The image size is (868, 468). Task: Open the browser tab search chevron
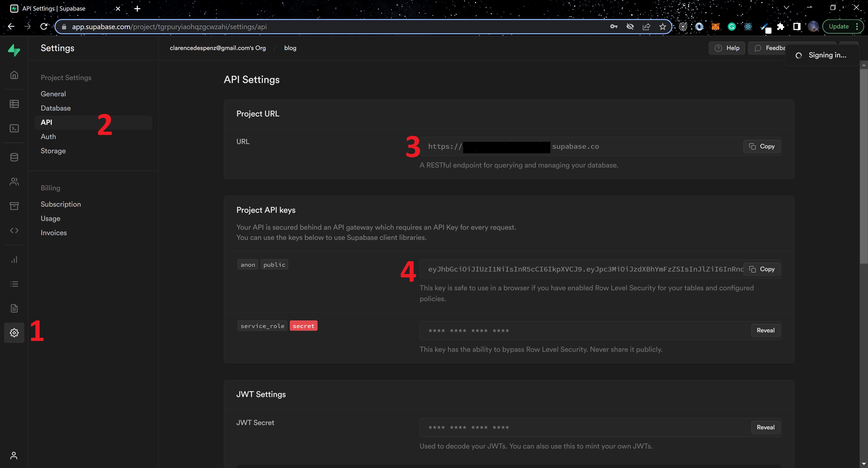786,7
